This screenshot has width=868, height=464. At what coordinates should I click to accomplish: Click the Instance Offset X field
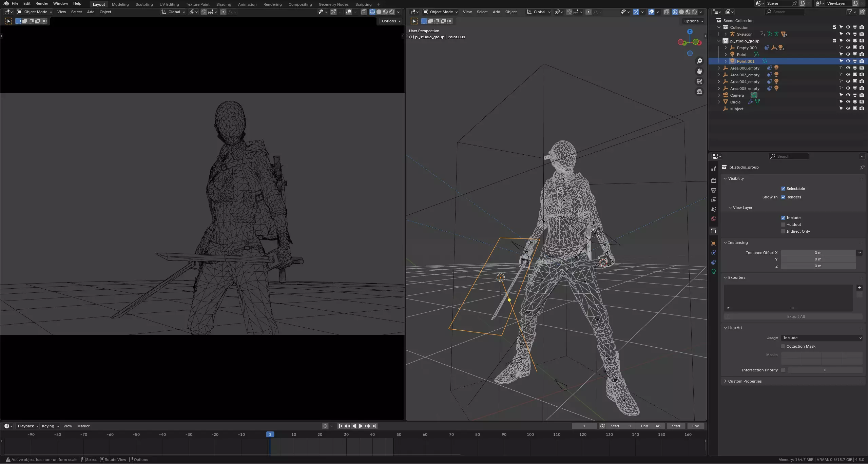(818, 253)
